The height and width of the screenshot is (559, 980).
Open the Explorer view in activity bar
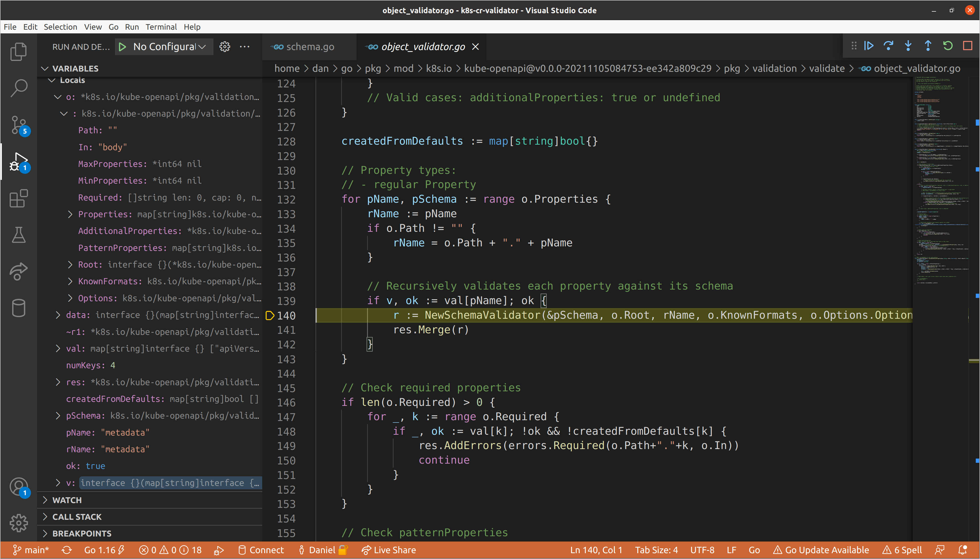[19, 51]
